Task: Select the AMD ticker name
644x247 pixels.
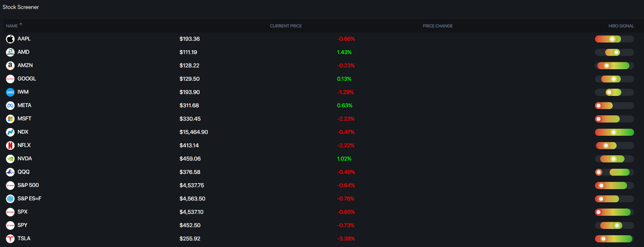Action: [x=23, y=52]
